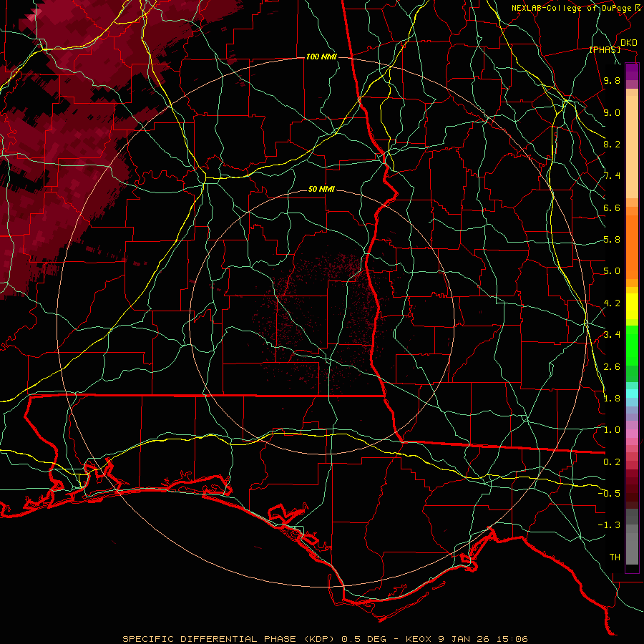Select the [PHAS] units label
This screenshot has height=644, width=644.
point(605,49)
